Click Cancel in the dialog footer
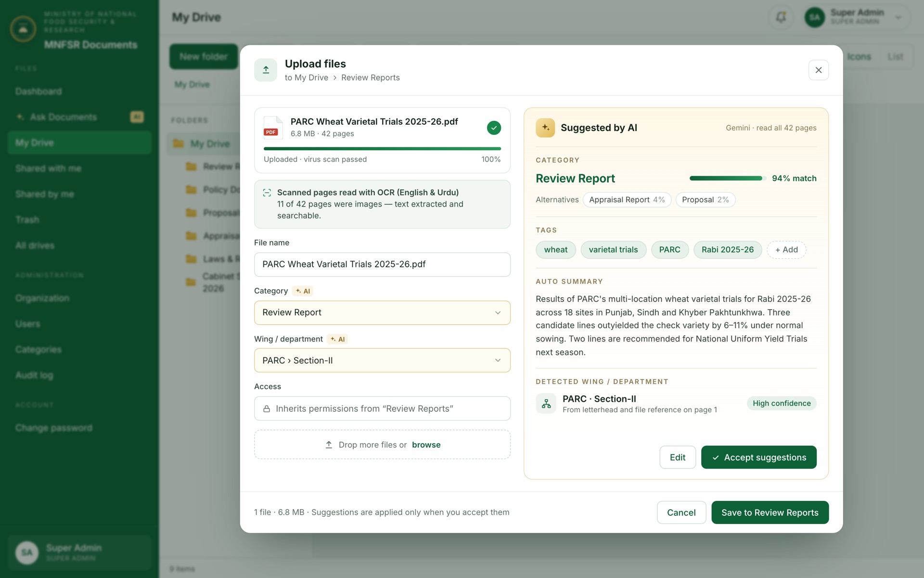This screenshot has height=578, width=924. (x=681, y=512)
